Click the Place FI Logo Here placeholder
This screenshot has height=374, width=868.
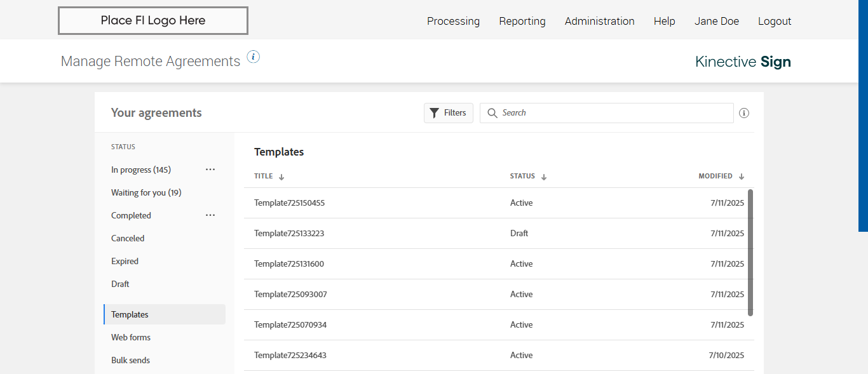point(153,20)
